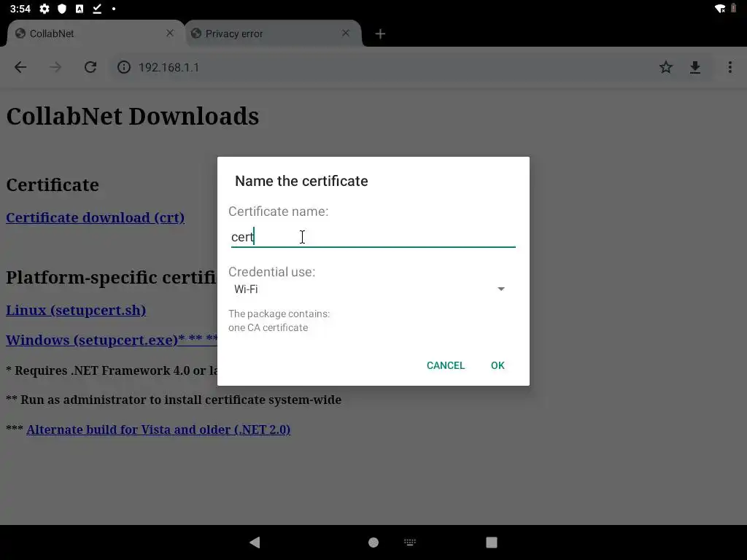The width and height of the screenshot is (747, 560).
Task: Open Alternate build for Vista link
Action: pos(158,429)
